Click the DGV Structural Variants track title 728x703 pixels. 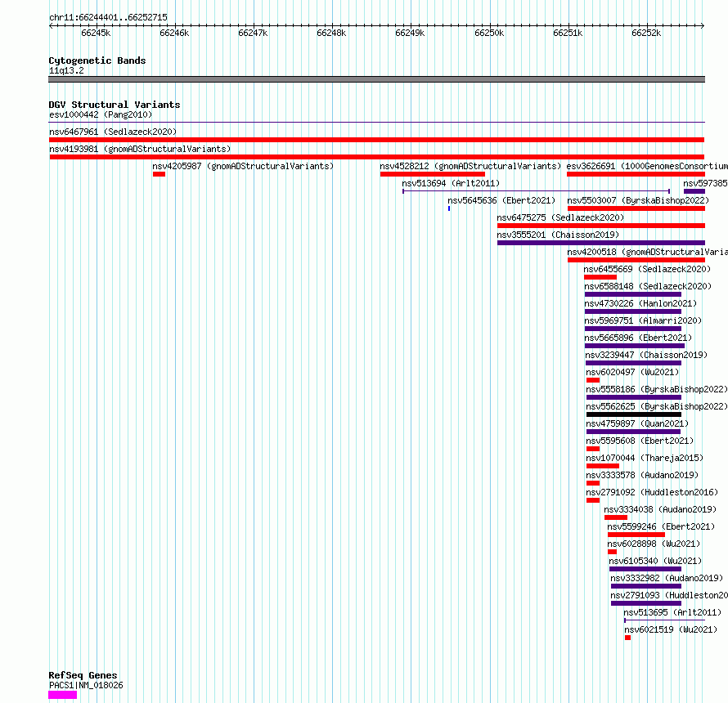tap(115, 105)
